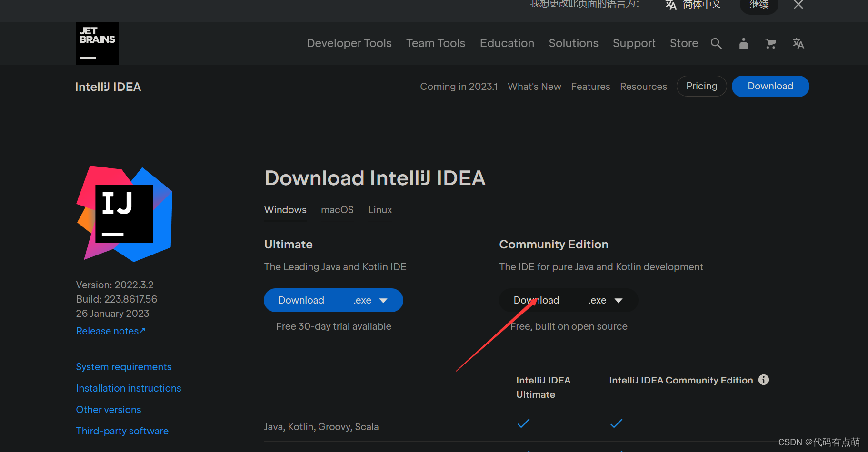Click the blue Download button in header
868x452 pixels.
click(x=770, y=86)
